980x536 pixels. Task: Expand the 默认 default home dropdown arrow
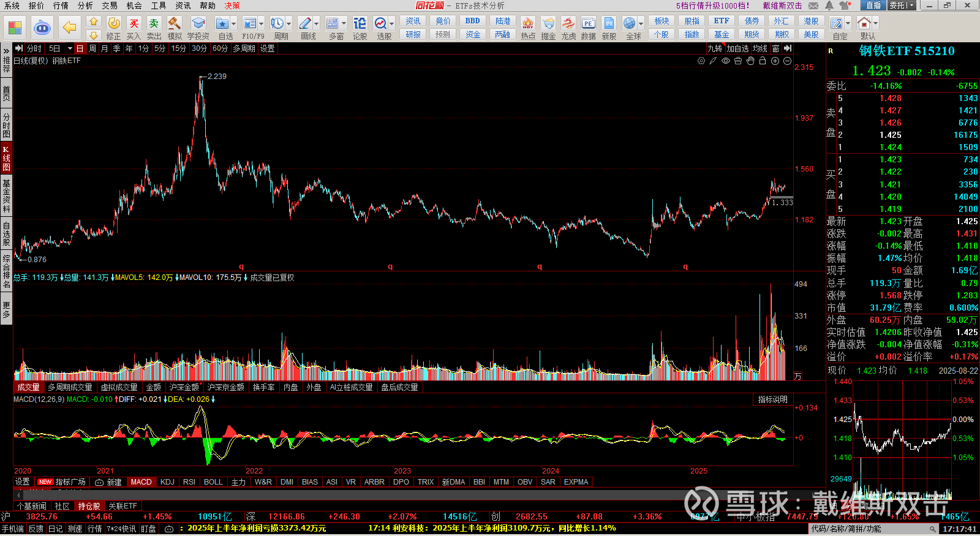(x=875, y=23)
